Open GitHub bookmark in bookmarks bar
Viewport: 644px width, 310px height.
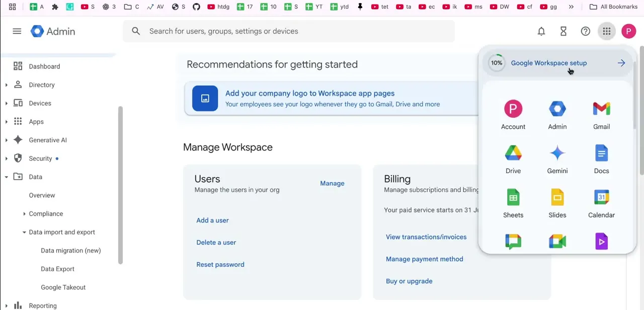pos(196,7)
